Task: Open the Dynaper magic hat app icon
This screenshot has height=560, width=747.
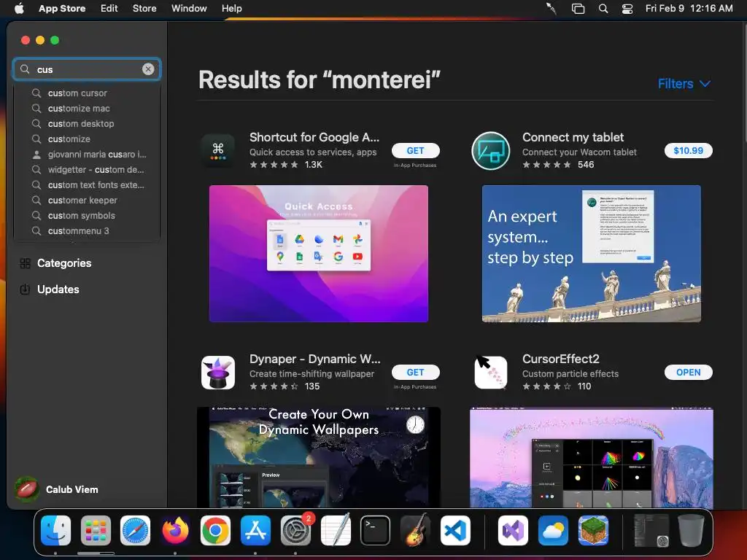Action: click(x=217, y=373)
